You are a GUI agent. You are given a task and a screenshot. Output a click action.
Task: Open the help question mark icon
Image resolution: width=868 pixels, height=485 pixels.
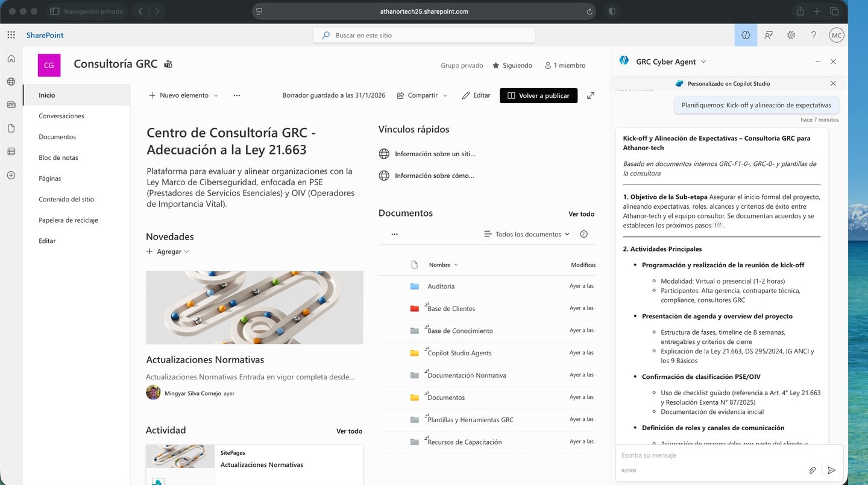coord(814,35)
